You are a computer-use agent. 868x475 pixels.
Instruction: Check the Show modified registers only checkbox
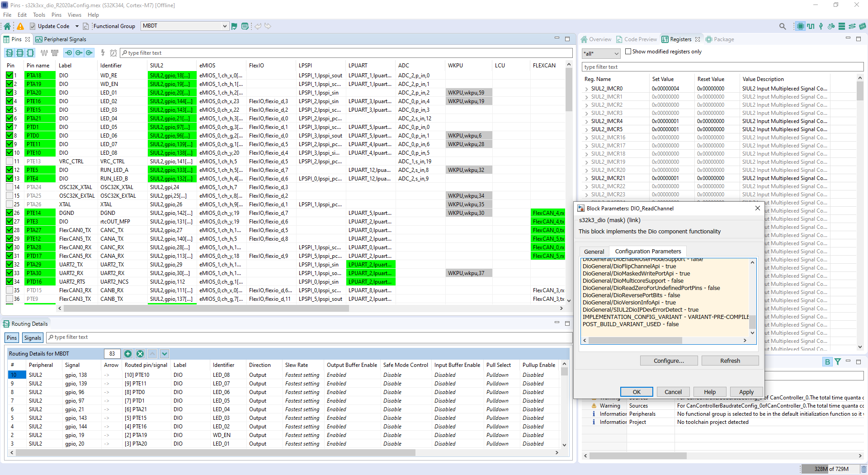pyautogui.click(x=628, y=52)
